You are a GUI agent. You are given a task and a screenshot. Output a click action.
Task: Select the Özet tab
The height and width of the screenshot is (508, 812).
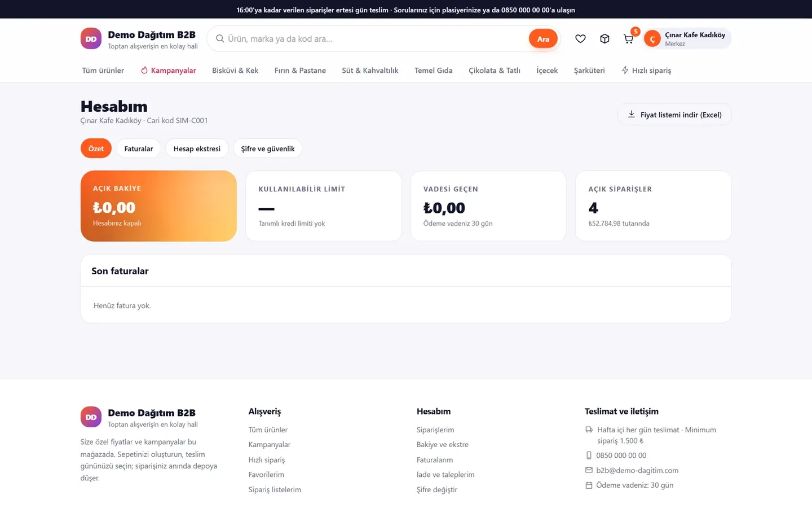point(96,148)
